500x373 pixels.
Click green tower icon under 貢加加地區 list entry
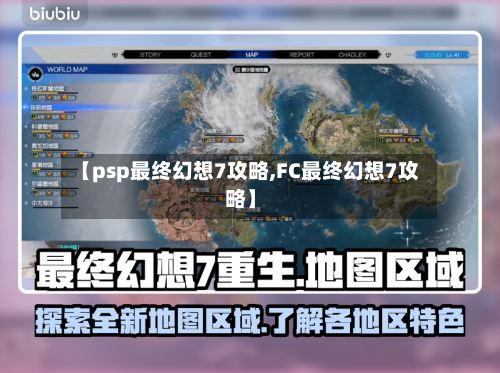coord(35,155)
